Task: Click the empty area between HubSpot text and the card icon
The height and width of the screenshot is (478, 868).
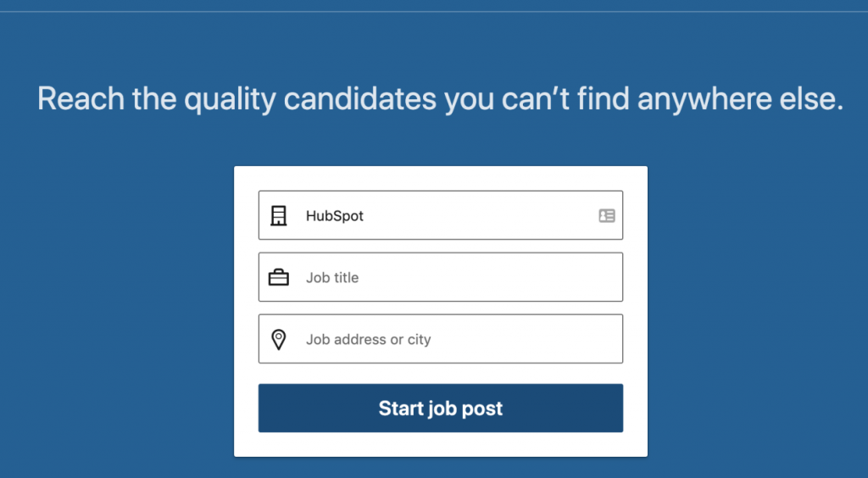Action: pos(481,216)
